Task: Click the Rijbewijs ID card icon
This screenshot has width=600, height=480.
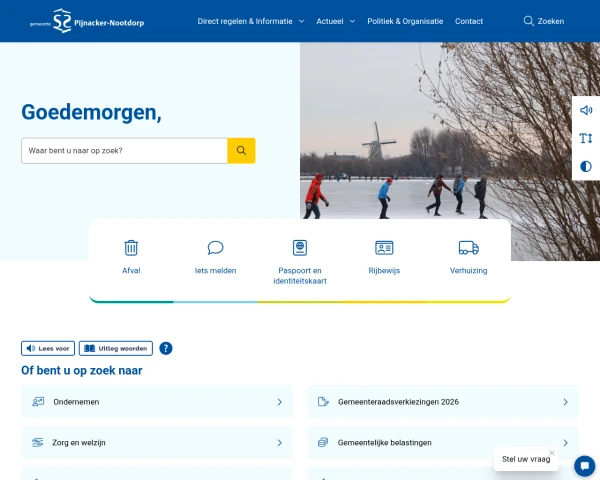Action: (384, 248)
